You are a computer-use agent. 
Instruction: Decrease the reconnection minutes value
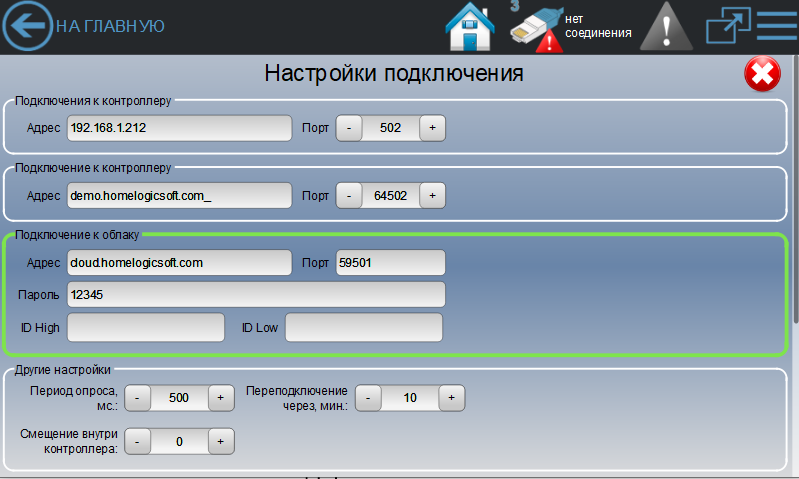[x=368, y=398]
